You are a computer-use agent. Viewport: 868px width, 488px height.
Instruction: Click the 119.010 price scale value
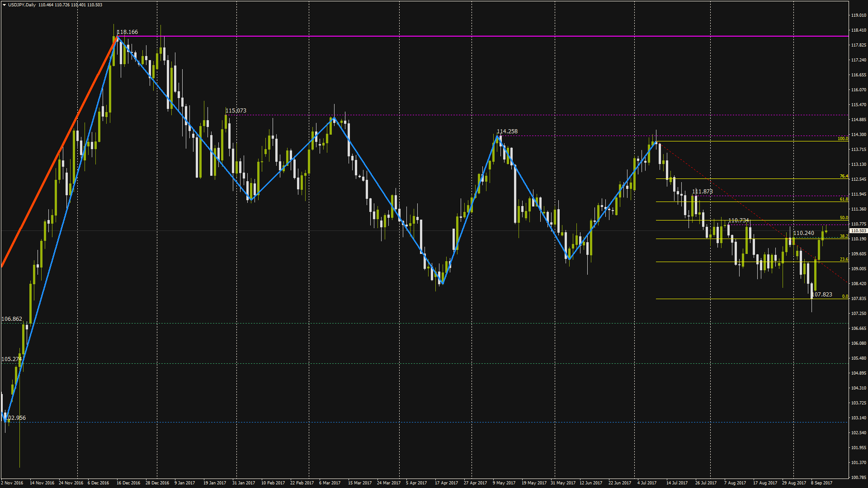[859, 15]
